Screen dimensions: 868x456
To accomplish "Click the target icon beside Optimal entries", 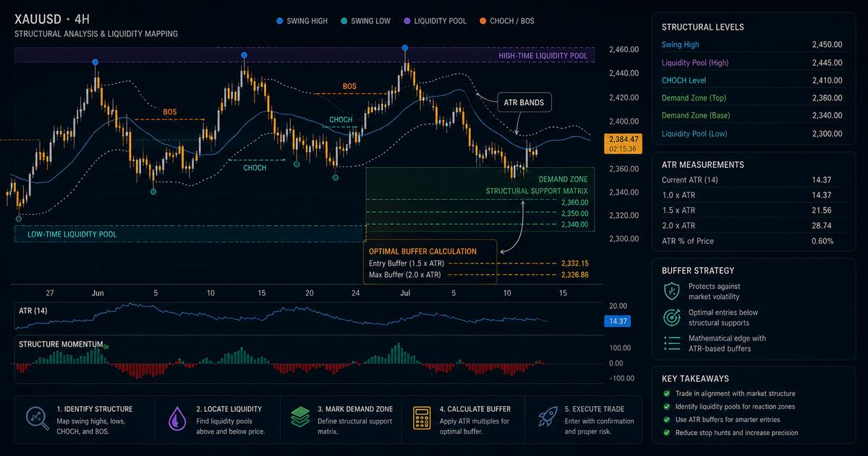I will click(671, 317).
